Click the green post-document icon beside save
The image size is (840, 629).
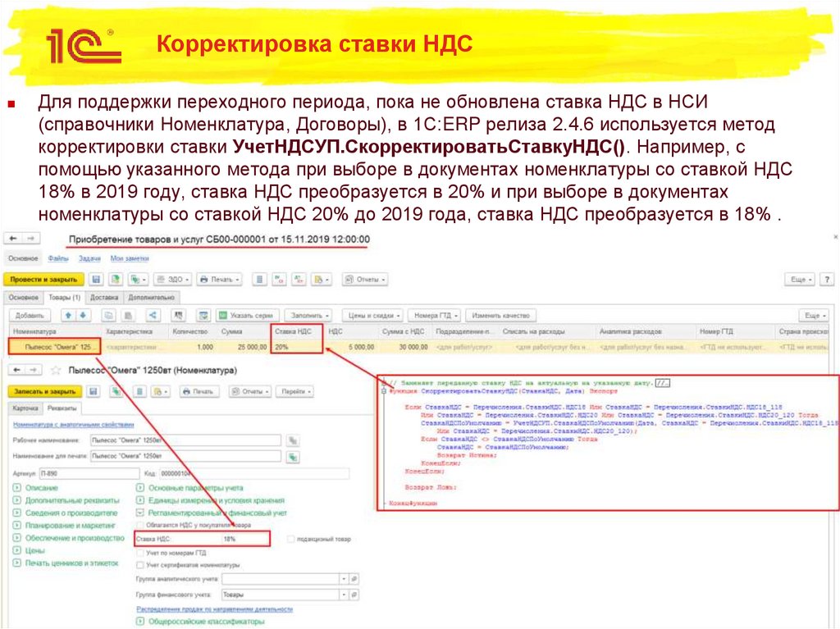pos(115,279)
